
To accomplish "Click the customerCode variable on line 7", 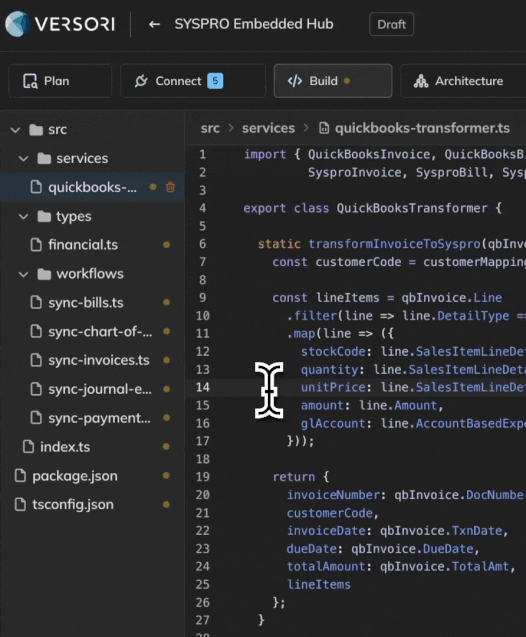I will [x=358, y=262].
